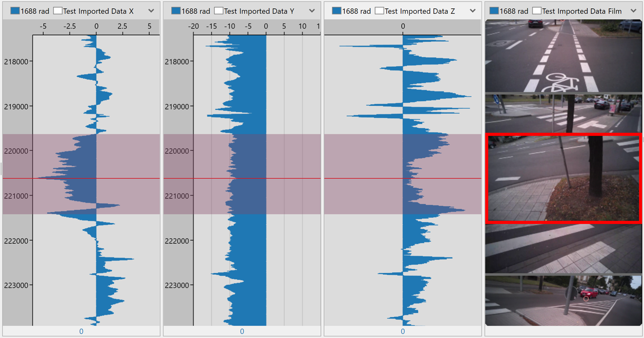This screenshot has width=644, height=338.
Task: Click the blue 0 value below the Y panel
Action: 242,331
